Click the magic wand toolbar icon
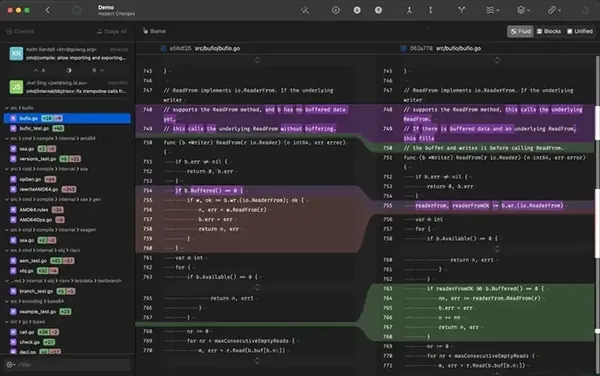 (x=305, y=10)
